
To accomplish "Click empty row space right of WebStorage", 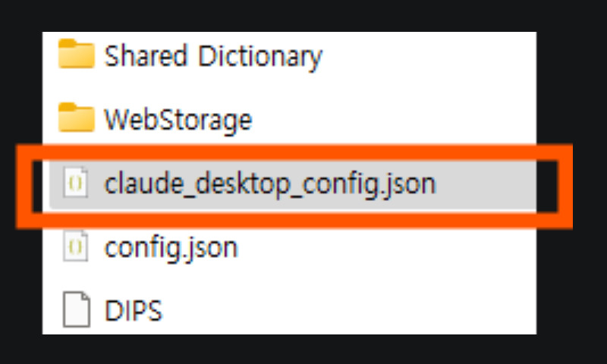I will tap(395, 119).
